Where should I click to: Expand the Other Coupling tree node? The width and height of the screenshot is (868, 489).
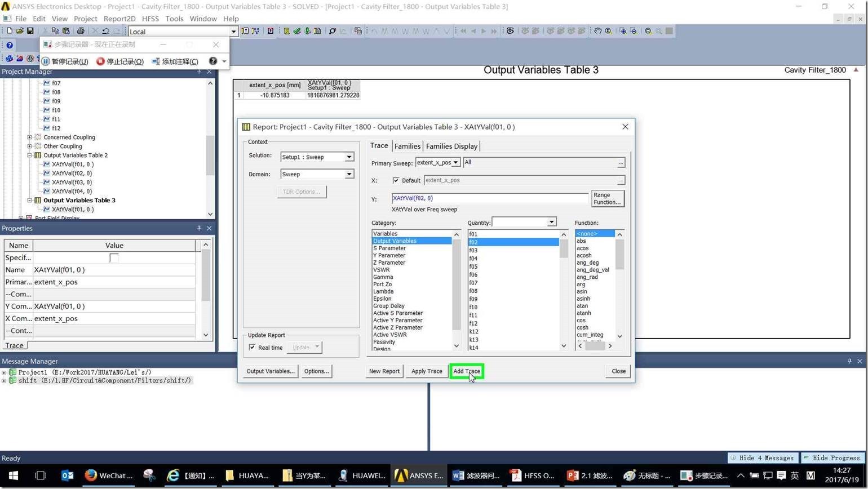(x=29, y=146)
